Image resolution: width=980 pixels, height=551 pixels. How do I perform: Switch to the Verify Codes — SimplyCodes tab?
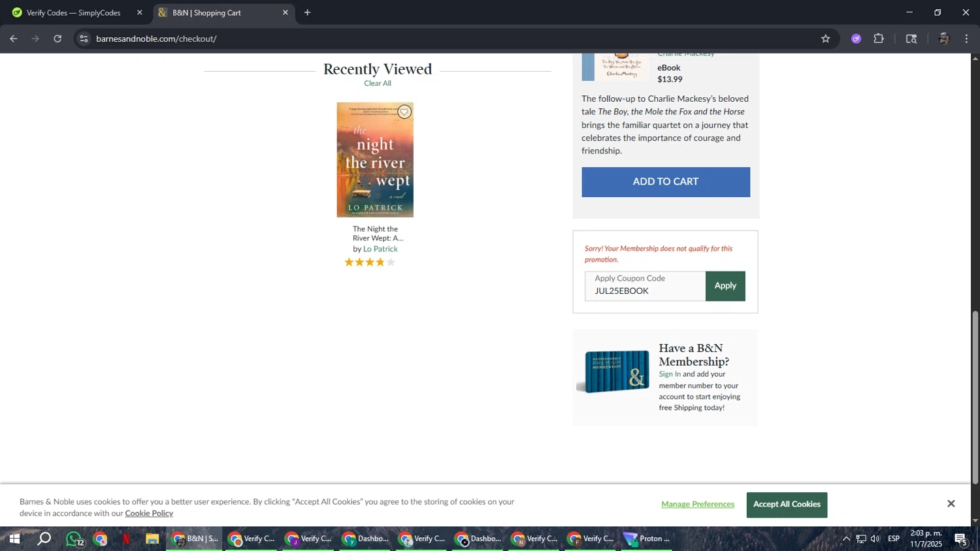pos(73,12)
